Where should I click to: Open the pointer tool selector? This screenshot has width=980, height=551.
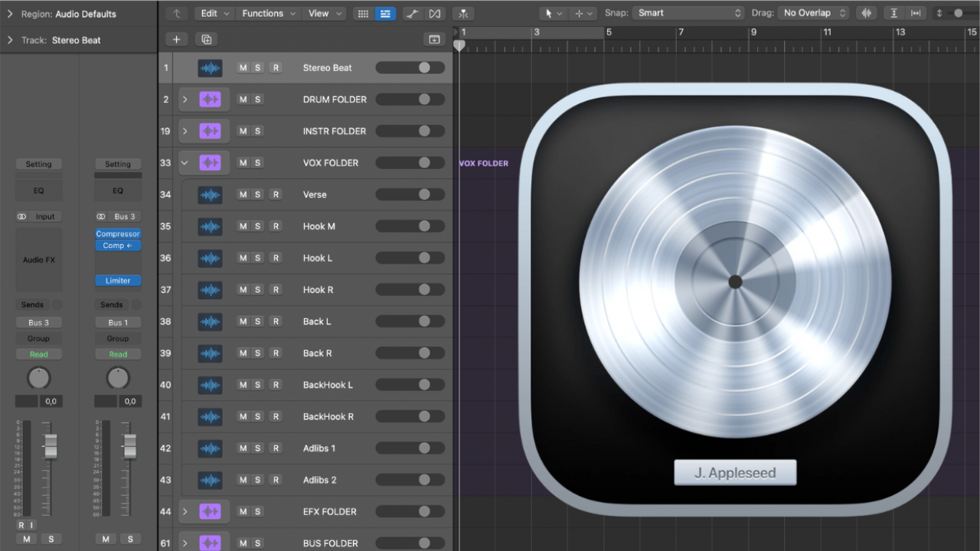552,14
